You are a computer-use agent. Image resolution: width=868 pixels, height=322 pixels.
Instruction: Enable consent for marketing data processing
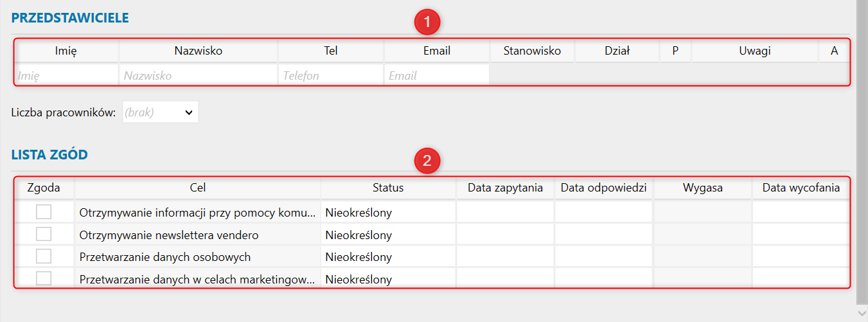pyautogui.click(x=44, y=278)
